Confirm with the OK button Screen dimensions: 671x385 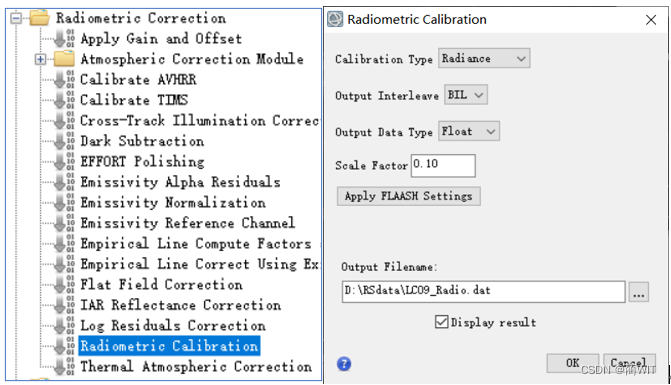point(573,363)
